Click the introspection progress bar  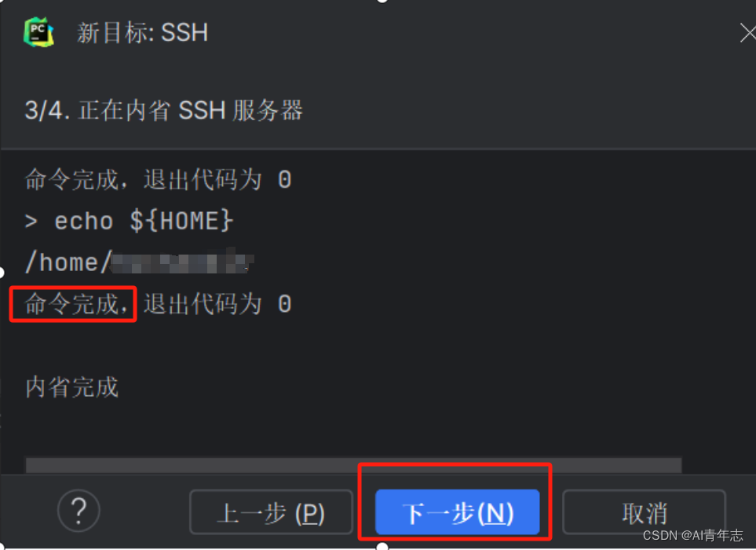353,465
